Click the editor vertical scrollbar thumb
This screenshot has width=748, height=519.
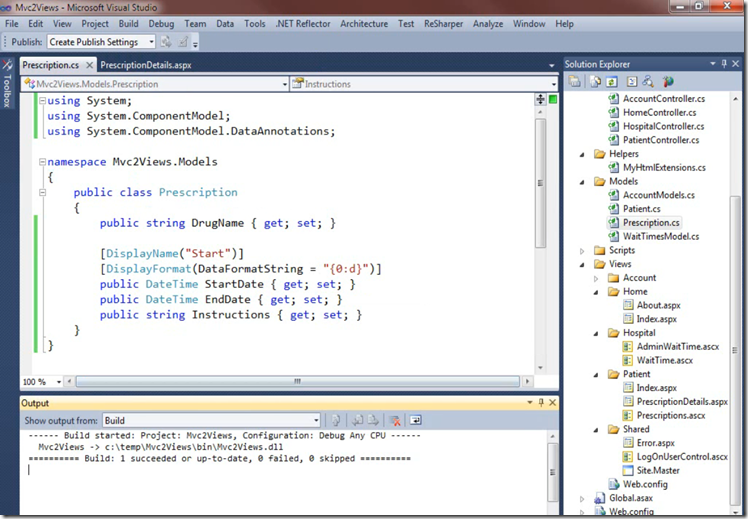540,183
